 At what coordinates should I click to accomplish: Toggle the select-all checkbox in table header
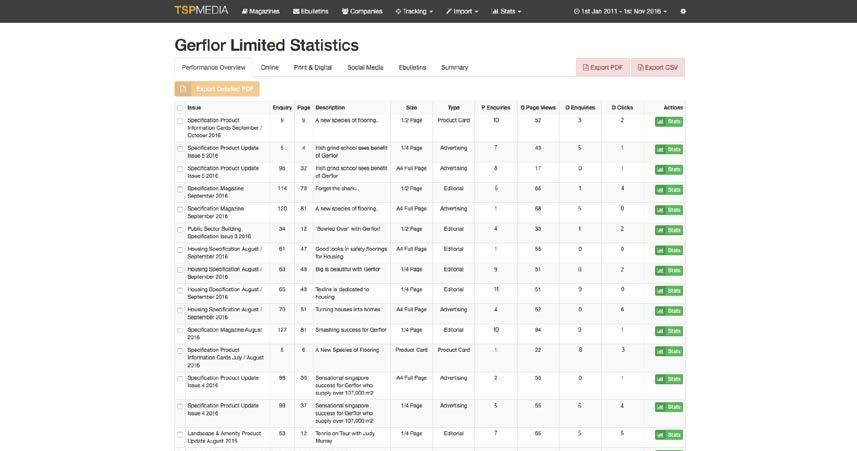(180, 108)
